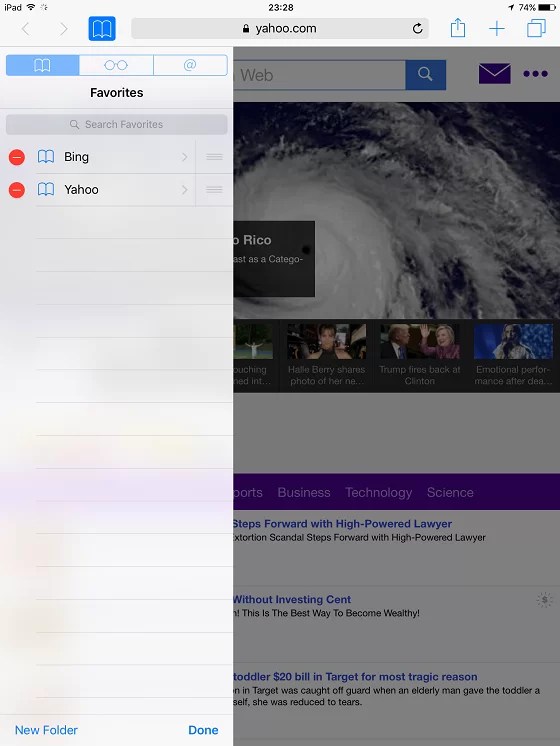The image size is (560, 746).
Task: Go back with the Safari back arrow
Action: coord(26,29)
